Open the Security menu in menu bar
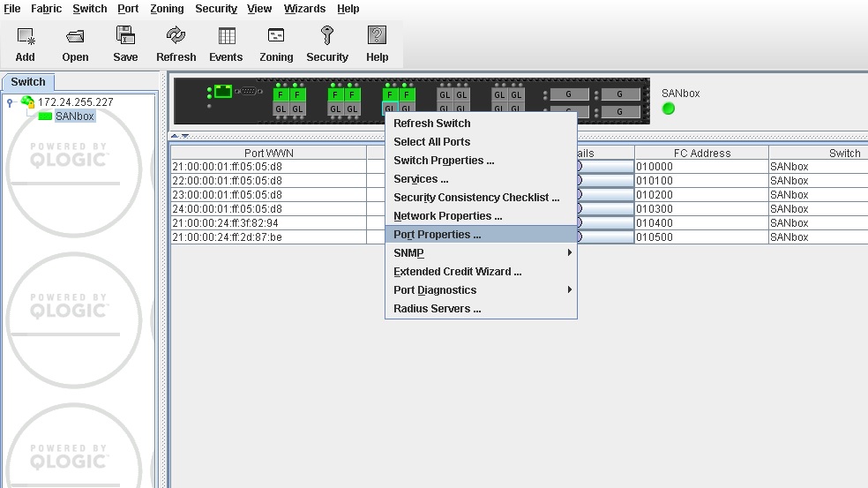Screen dimensions: 868x488 click(216, 9)
